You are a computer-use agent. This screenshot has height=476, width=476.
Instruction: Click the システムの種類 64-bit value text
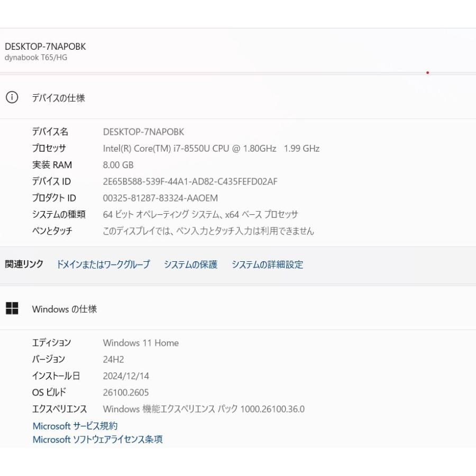coord(200,214)
